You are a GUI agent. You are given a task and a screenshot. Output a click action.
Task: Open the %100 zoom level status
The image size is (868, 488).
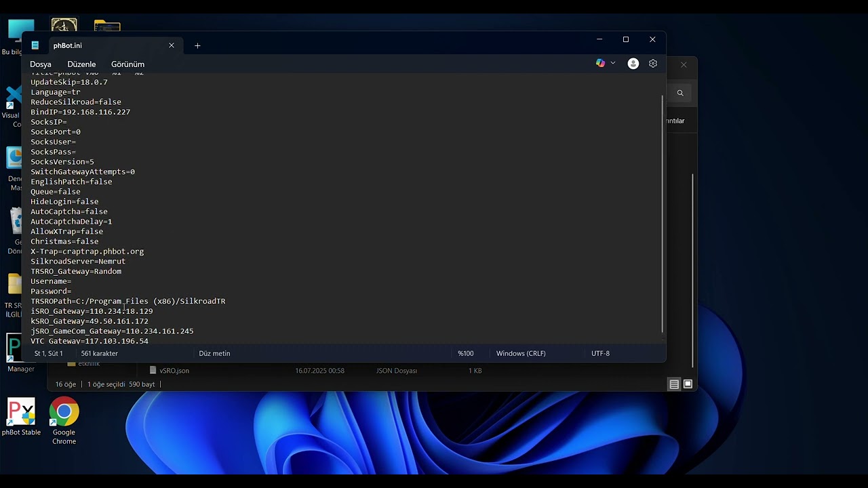(466, 353)
